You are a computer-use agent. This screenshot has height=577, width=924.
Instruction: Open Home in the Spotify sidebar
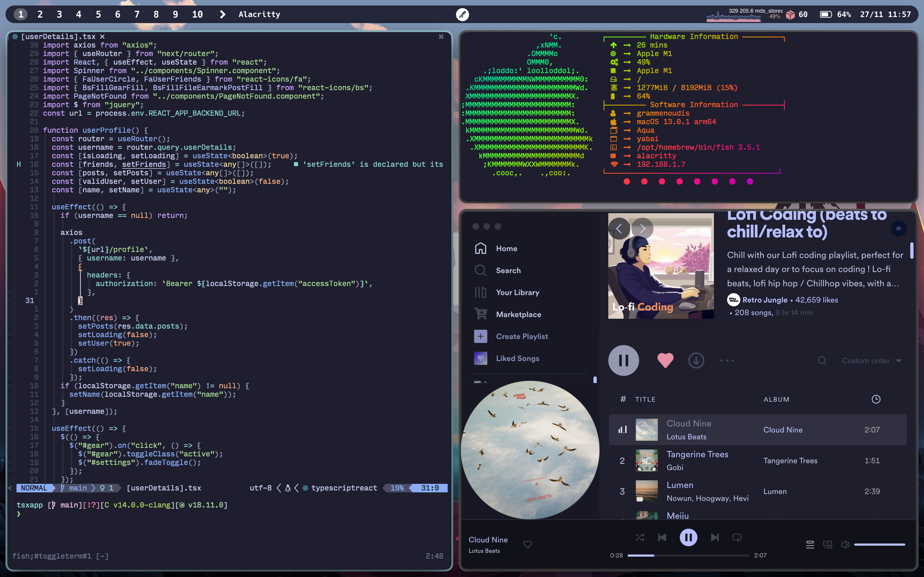click(x=506, y=248)
